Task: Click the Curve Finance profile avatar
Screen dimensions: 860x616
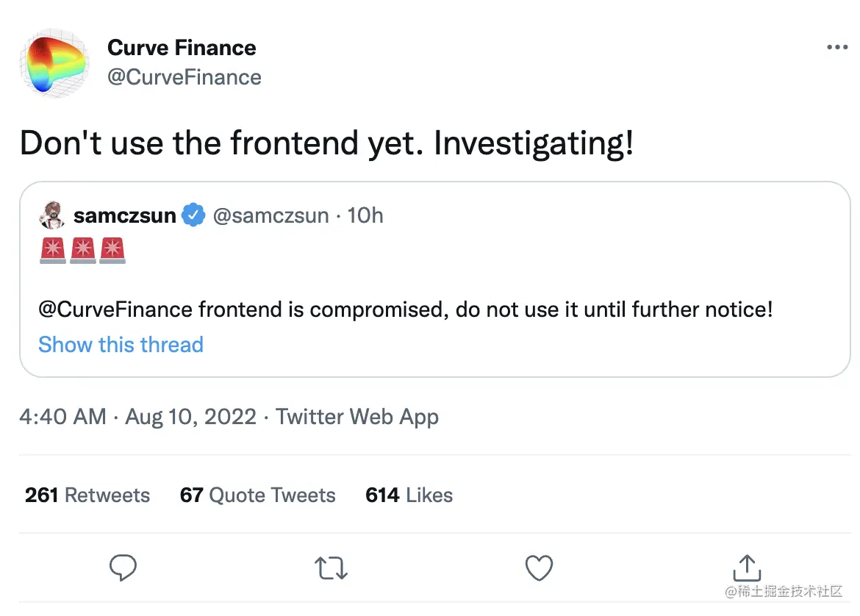Action: [55, 63]
